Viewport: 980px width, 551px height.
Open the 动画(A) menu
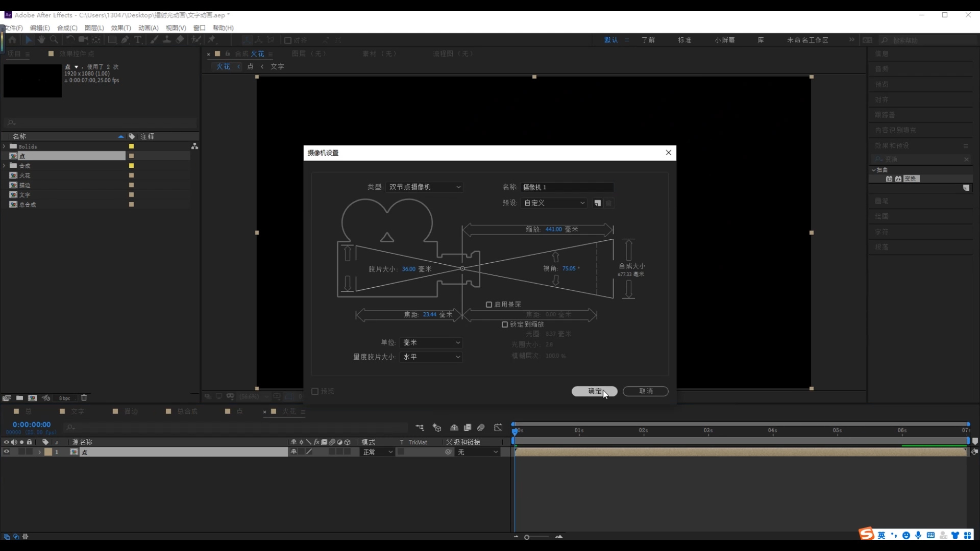[148, 28]
